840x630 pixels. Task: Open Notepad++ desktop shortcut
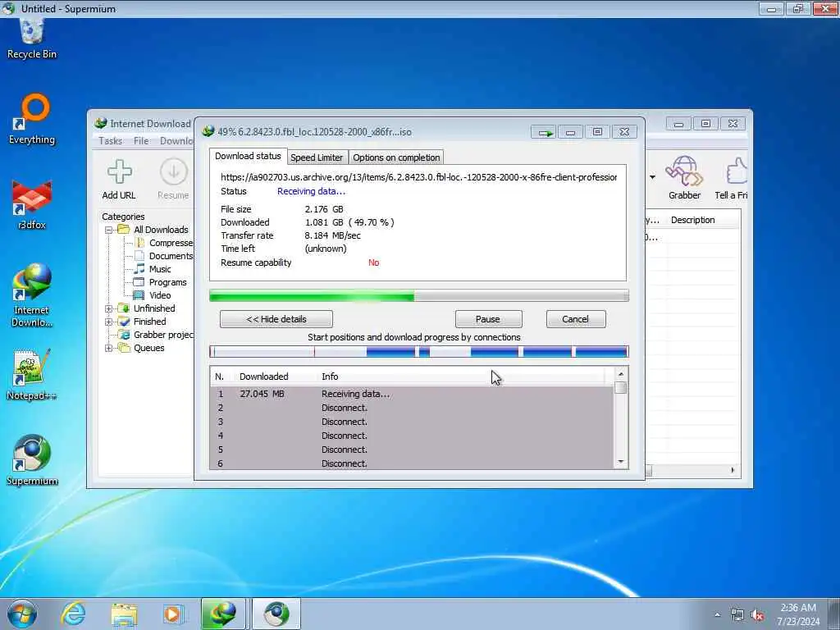pos(31,375)
